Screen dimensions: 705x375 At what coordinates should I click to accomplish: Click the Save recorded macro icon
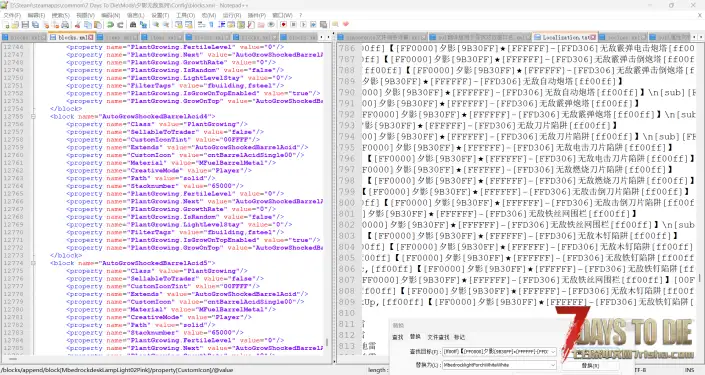coord(323,25)
